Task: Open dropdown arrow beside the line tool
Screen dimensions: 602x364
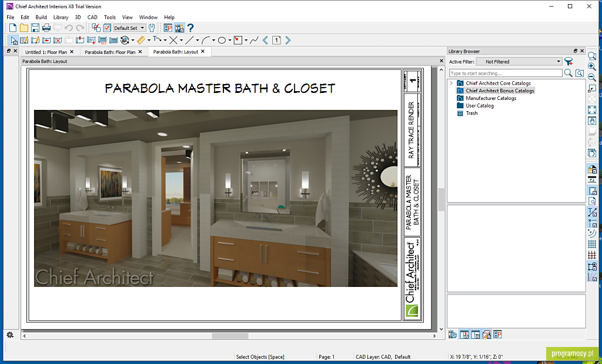Action: click(198, 40)
